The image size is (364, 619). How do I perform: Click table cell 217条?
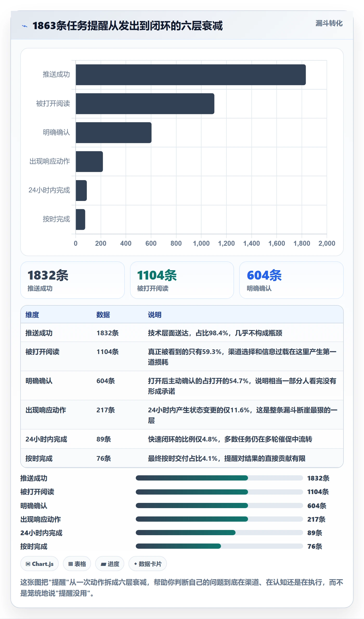(x=106, y=410)
